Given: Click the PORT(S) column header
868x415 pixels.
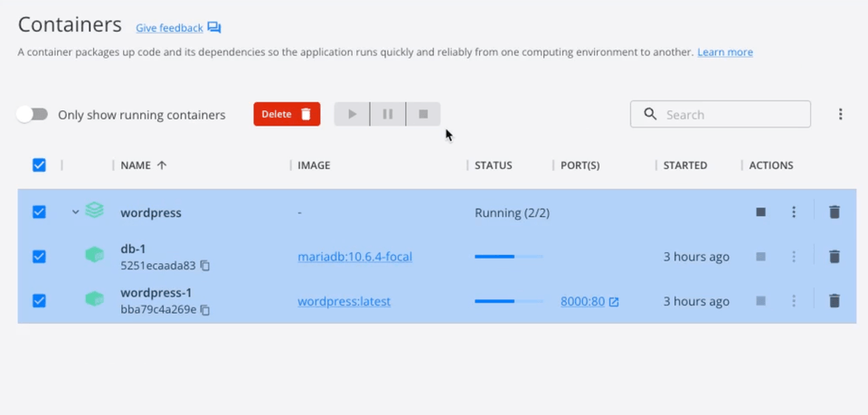Looking at the screenshot, I should (580, 165).
